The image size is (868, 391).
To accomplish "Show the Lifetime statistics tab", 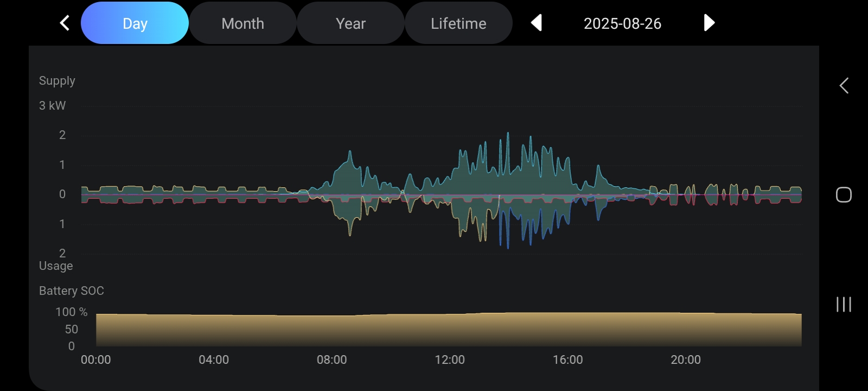I will (458, 23).
